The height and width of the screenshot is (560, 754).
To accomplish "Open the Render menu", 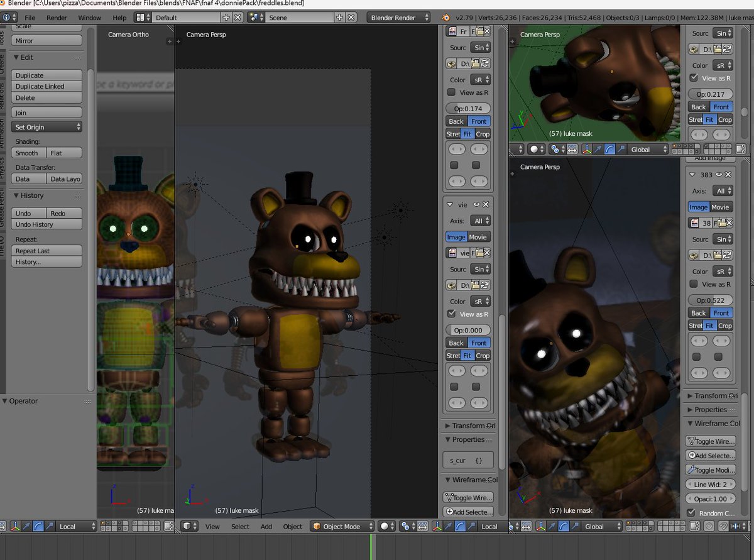I will [x=57, y=18].
